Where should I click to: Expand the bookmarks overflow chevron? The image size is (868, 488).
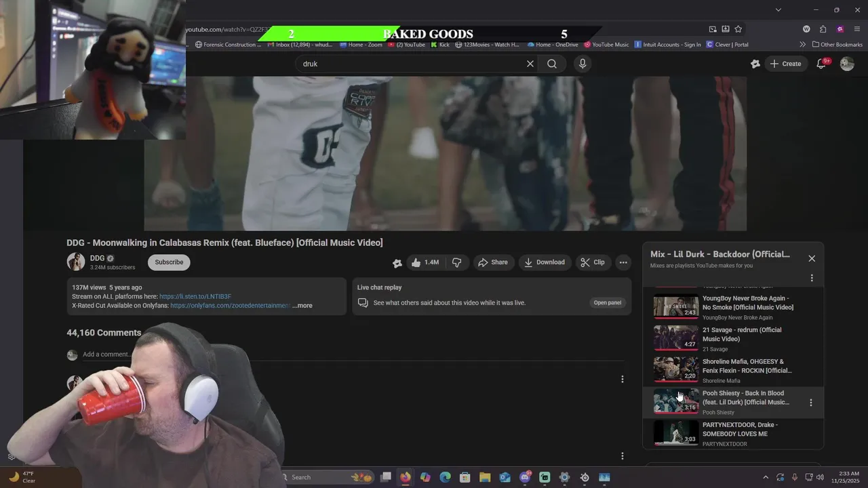[803, 45]
